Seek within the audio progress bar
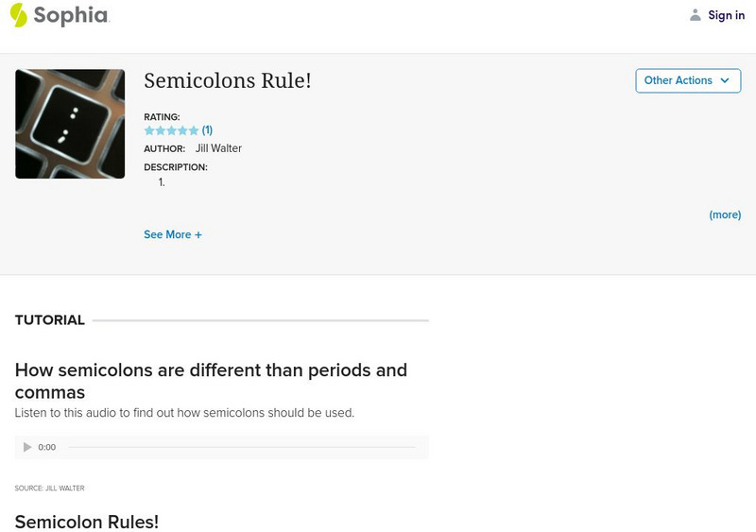756x532 pixels. tap(241, 447)
